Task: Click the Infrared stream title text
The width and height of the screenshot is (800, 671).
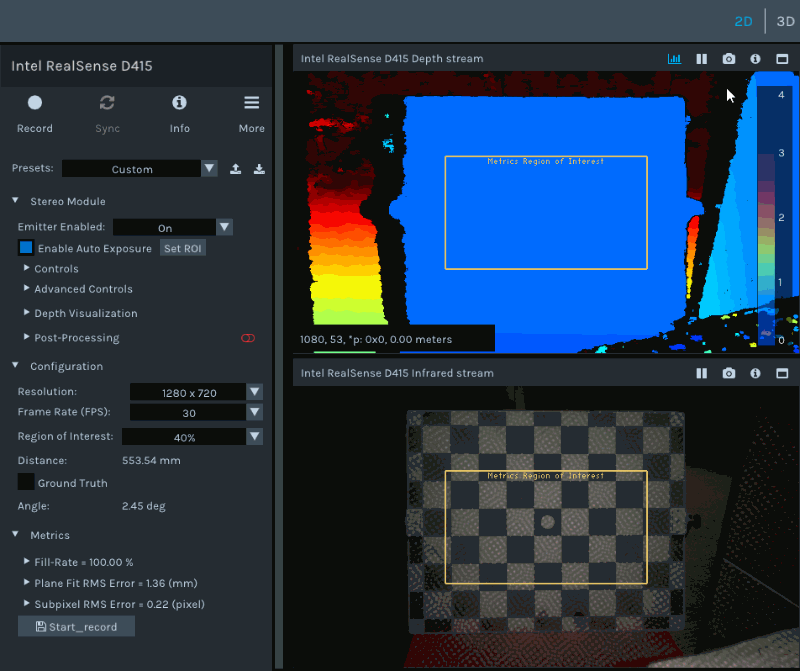Action: pos(397,373)
